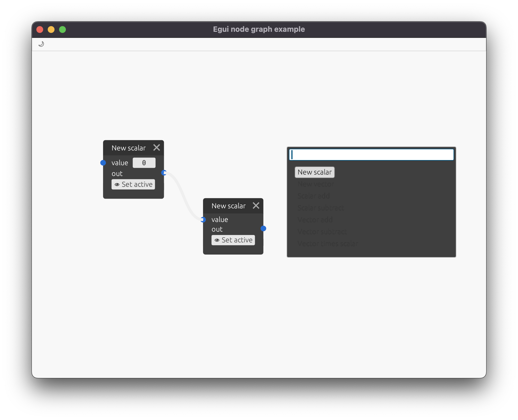This screenshot has width=518, height=420.
Task: Click the out port of the node showing 0
Action: pos(164,173)
